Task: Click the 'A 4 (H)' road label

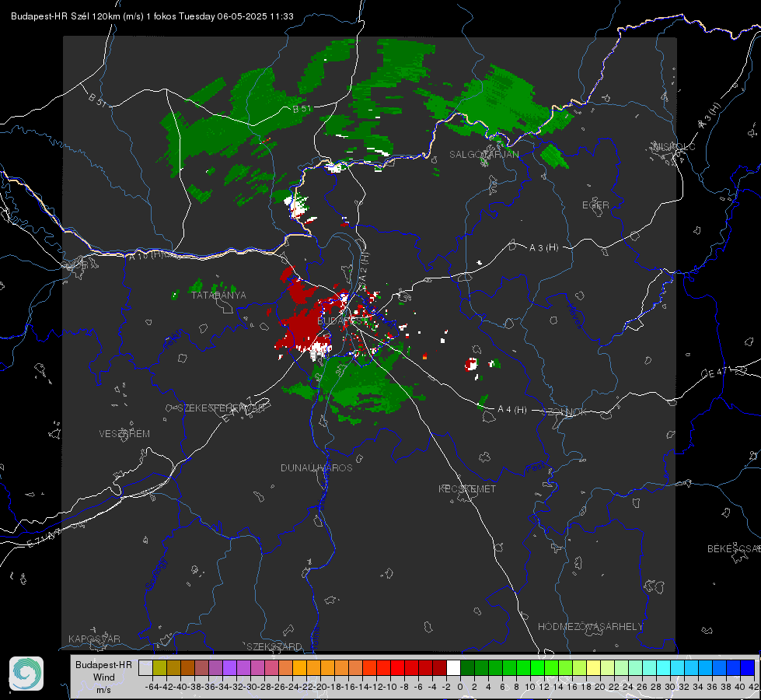Action: click(x=512, y=410)
